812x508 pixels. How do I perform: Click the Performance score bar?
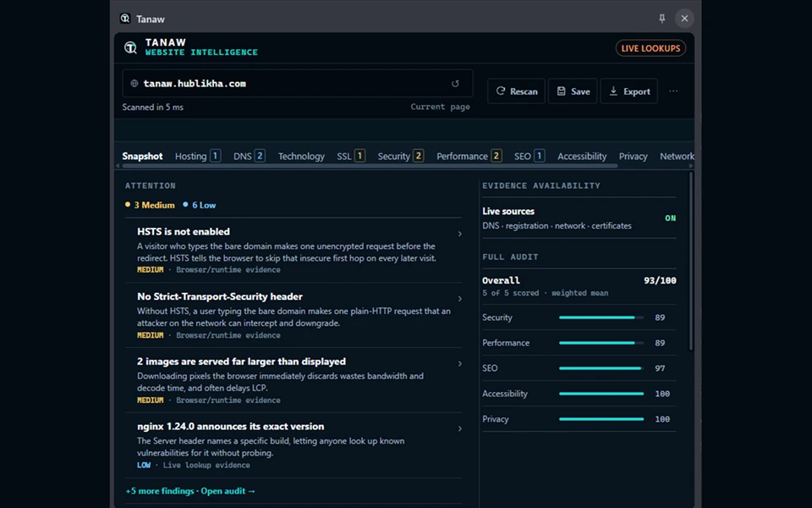[x=601, y=343]
